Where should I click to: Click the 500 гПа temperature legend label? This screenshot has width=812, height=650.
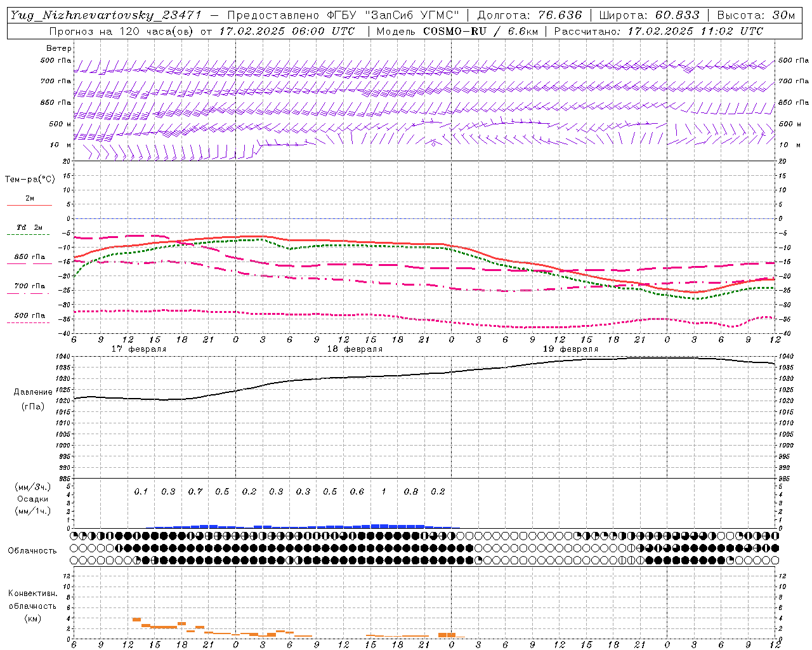(30, 315)
